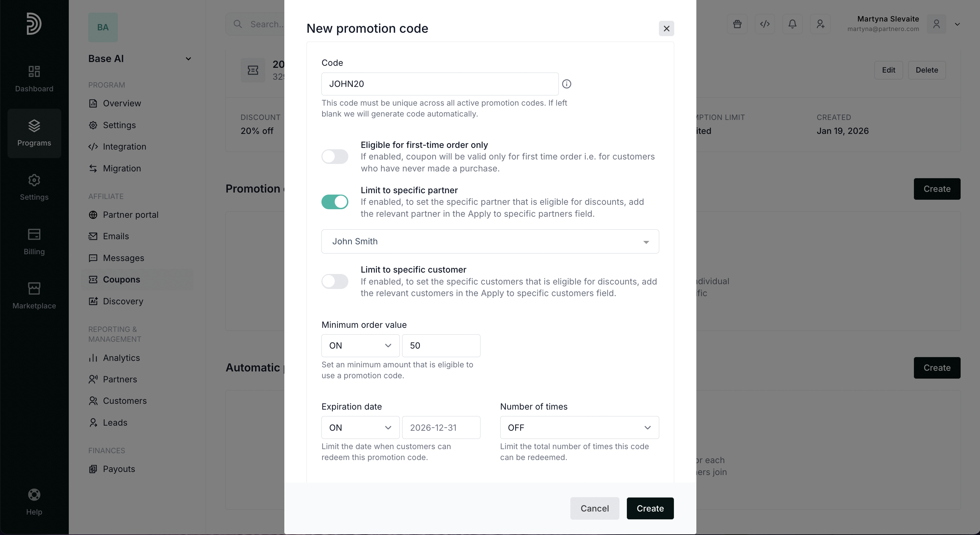Open Minimum order value ON dropdown

pyautogui.click(x=360, y=346)
